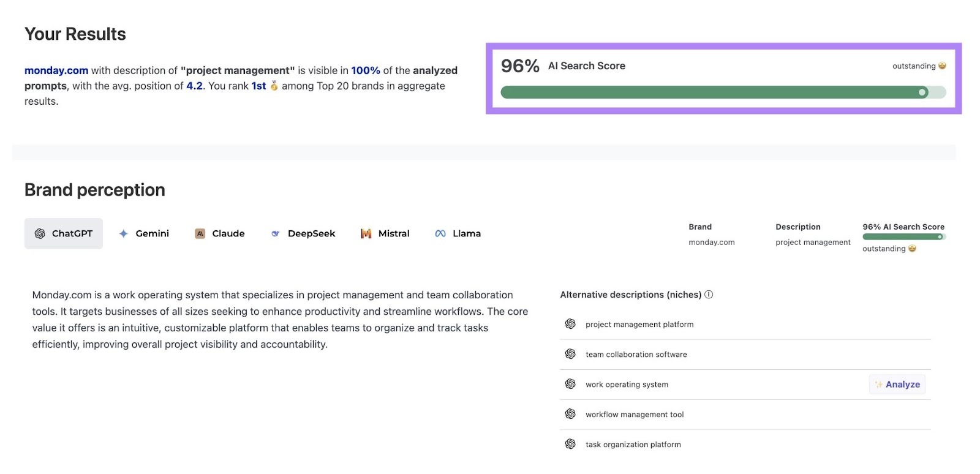Open the Mistral tab
Viewport: 980px width, 474px height.
pyautogui.click(x=385, y=233)
